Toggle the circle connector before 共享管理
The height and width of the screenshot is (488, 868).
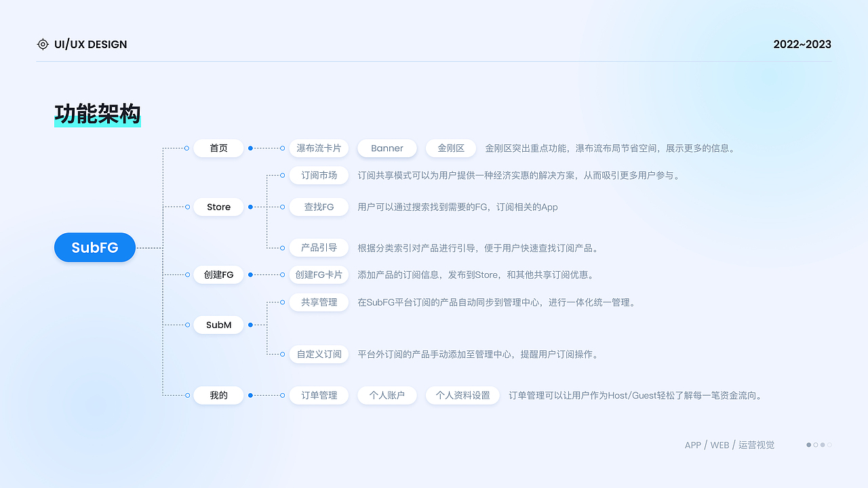click(282, 302)
